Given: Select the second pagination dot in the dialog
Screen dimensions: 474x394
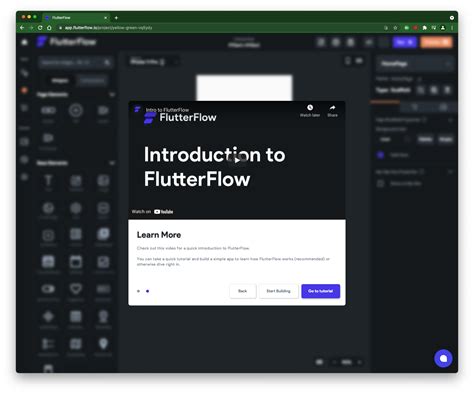Looking at the screenshot, I should (x=147, y=291).
